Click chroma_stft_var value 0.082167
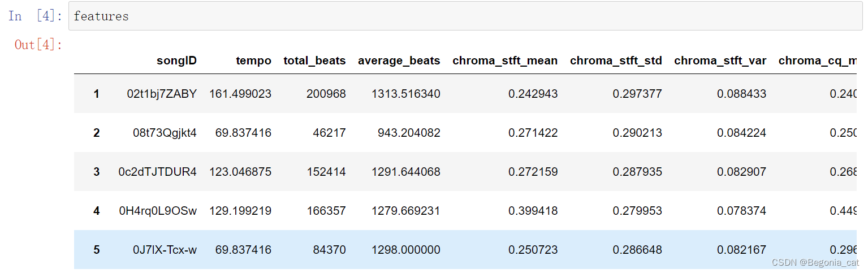 coord(742,250)
